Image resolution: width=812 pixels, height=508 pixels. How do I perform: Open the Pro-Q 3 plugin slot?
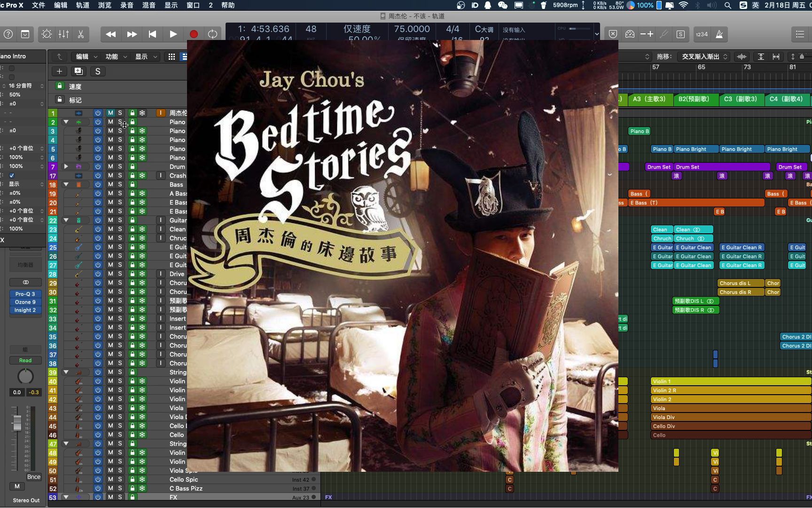pos(25,294)
